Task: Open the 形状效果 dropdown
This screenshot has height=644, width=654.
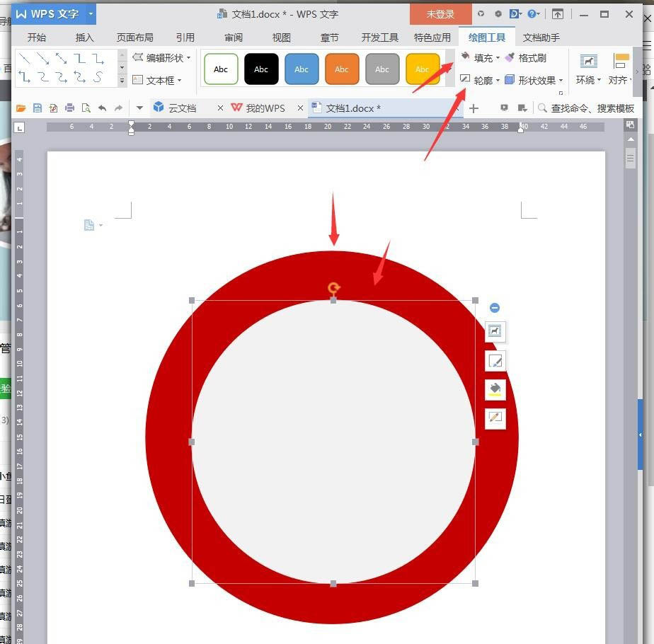Action: tap(561, 80)
